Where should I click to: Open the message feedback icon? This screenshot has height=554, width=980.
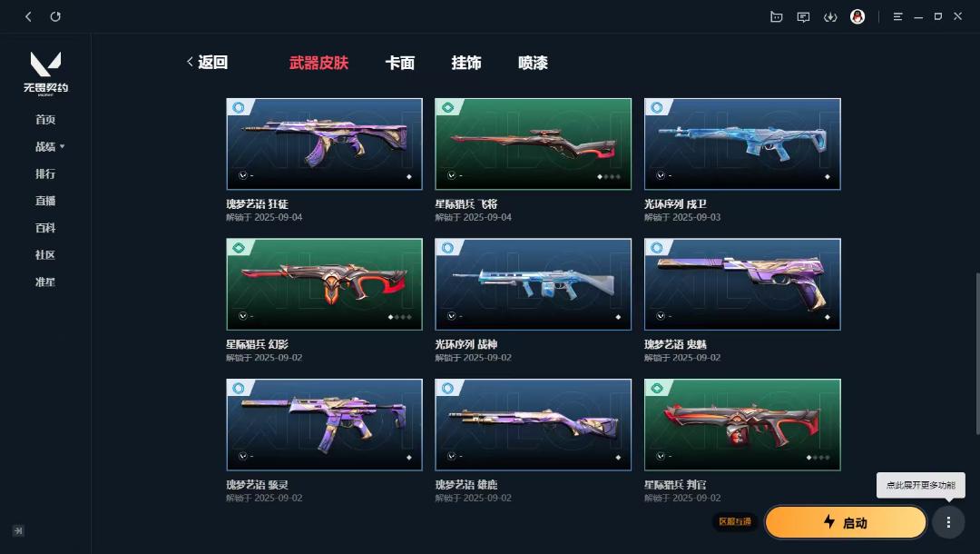pyautogui.click(x=803, y=17)
